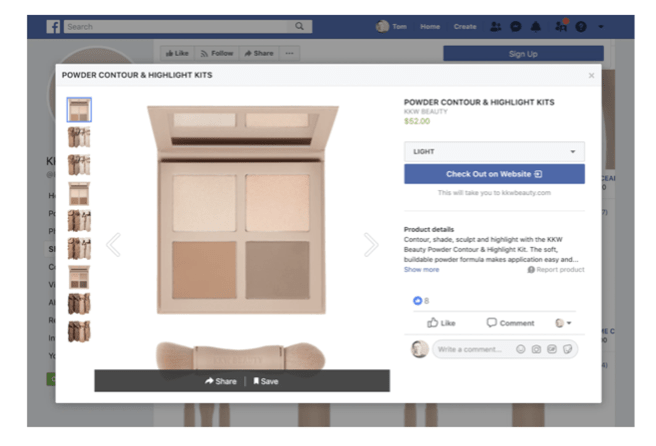Select the first product thumbnail
The image size is (656, 446).
tap(79, 110)
